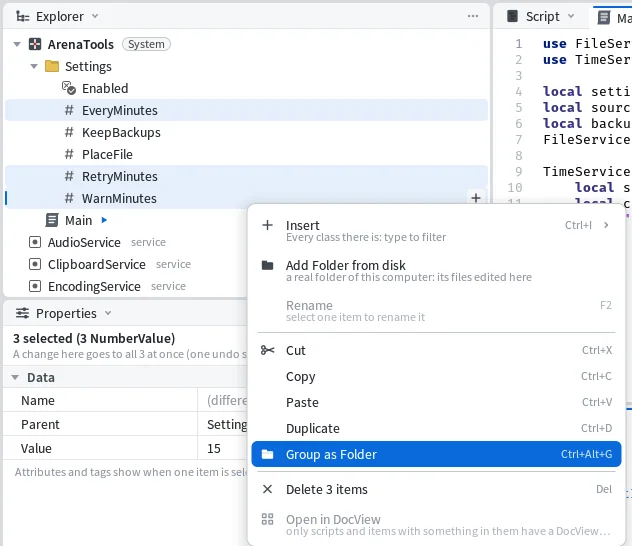Select the WarnMinutes row
This screenshot has width=632, height=546.
pyautogui.click(x=246, y=198)
